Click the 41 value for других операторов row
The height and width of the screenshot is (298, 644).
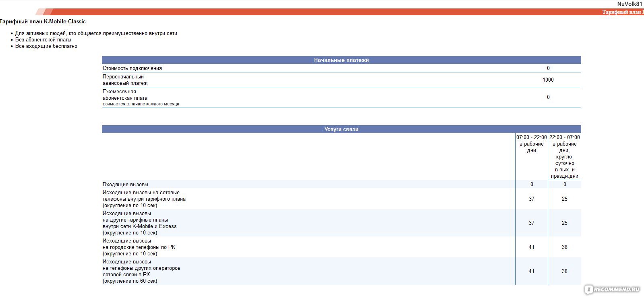[x=532, y=271]
